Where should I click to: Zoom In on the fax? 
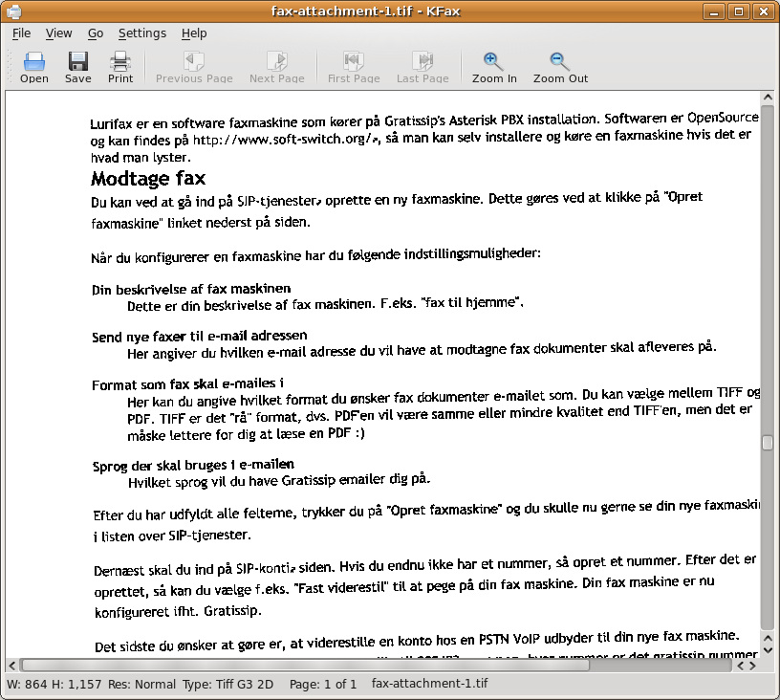494,67
